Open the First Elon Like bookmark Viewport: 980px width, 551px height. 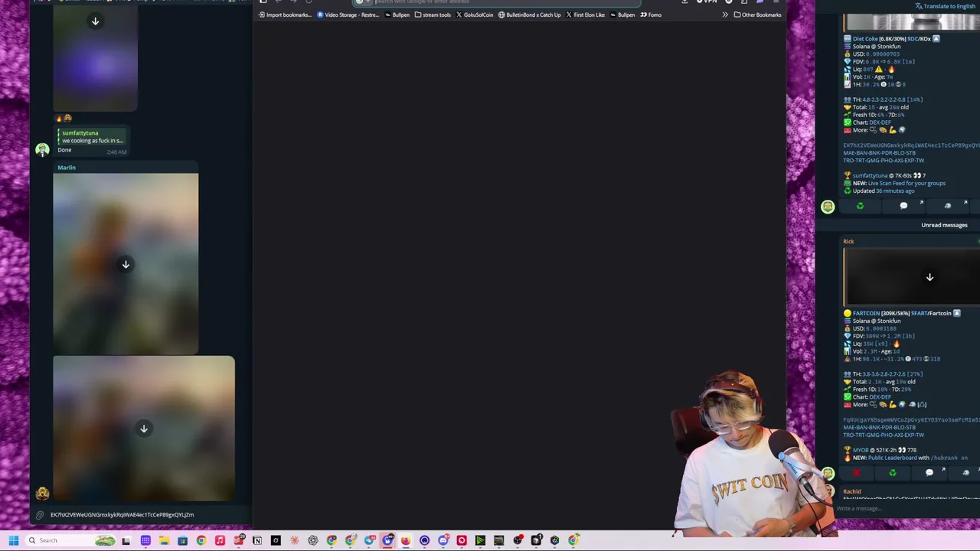(x=585, y=15)
